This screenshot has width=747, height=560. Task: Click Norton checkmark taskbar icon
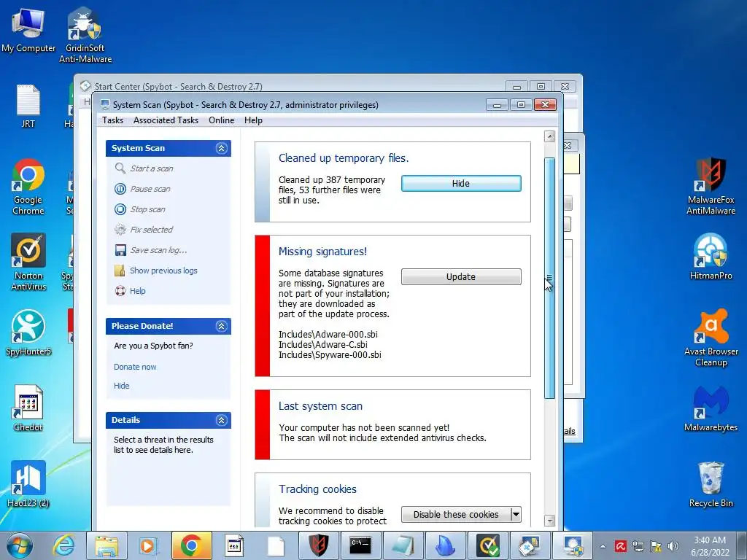click(x=488, y=545)
